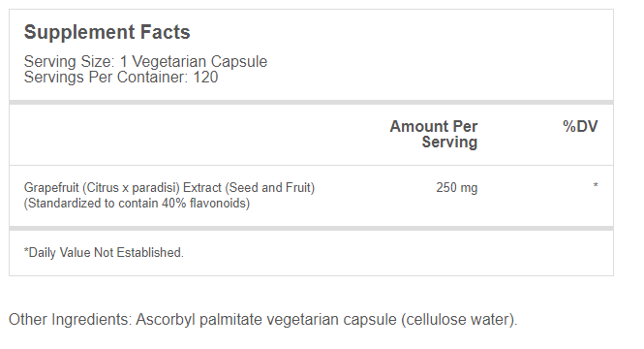The height and width of the screenshot is (349, 644).
Task: Click the Amount Per Serving column header
Action: click(x=434, y=134)
